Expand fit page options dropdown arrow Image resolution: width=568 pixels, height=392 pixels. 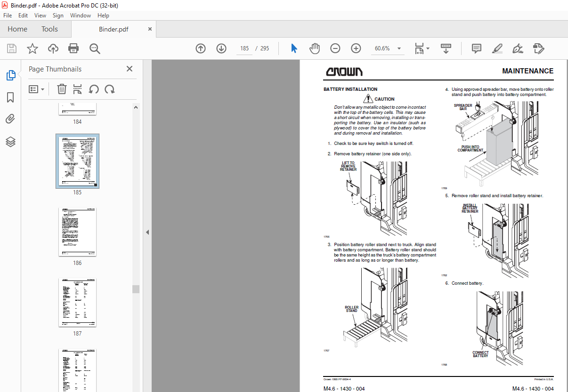tap(428, 48)
